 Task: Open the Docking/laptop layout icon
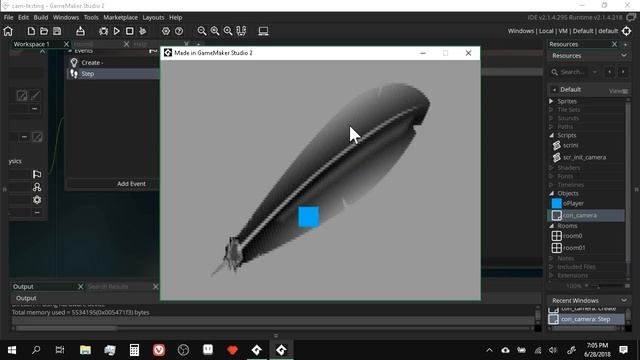[263, 31]
